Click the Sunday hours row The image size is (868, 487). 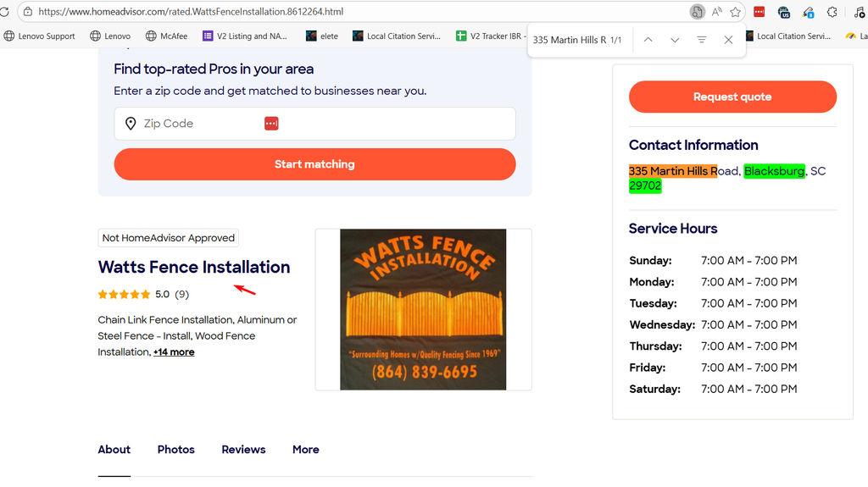713,261
